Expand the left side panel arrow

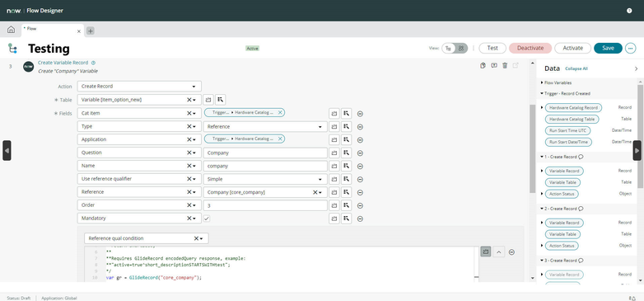point(7,150)
